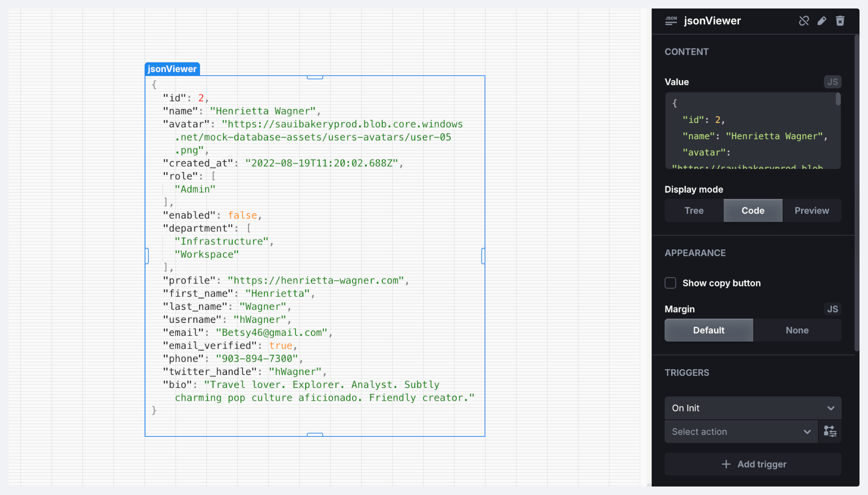This screenshot has width=868, height=495.
Task: Click the JSON component icon beside title
Action: click(x=671, y=21)
